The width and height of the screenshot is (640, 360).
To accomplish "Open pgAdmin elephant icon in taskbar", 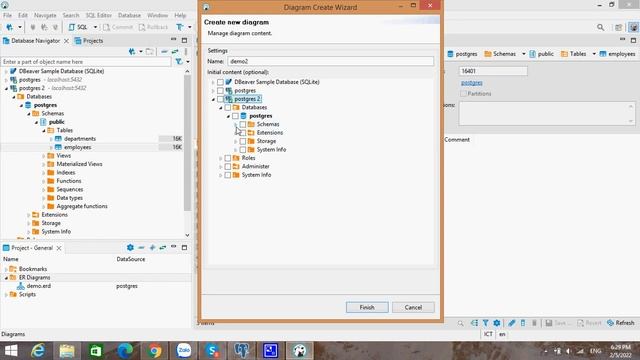I will [x=242, y=351].
